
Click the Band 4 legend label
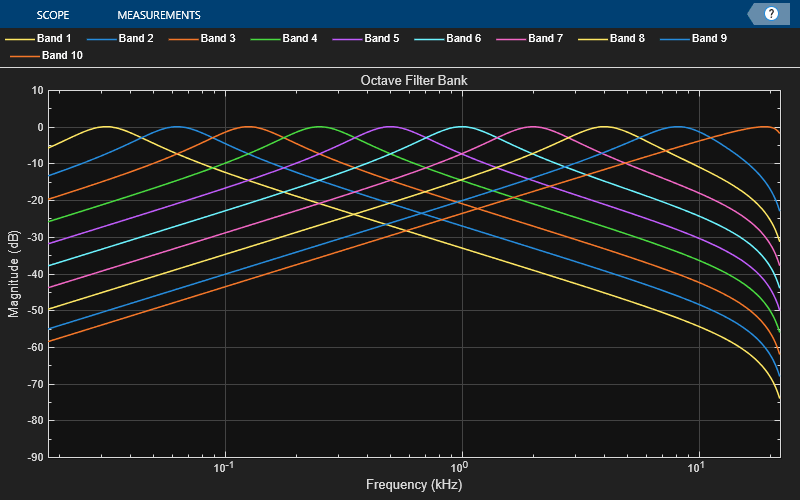click(x=299, y=39)
